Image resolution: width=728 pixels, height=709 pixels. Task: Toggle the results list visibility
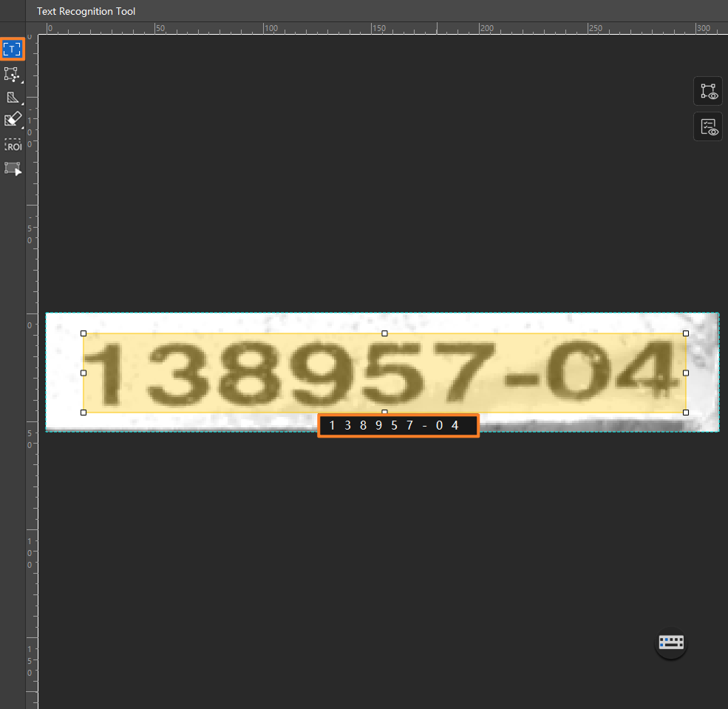tap(708, 126)
